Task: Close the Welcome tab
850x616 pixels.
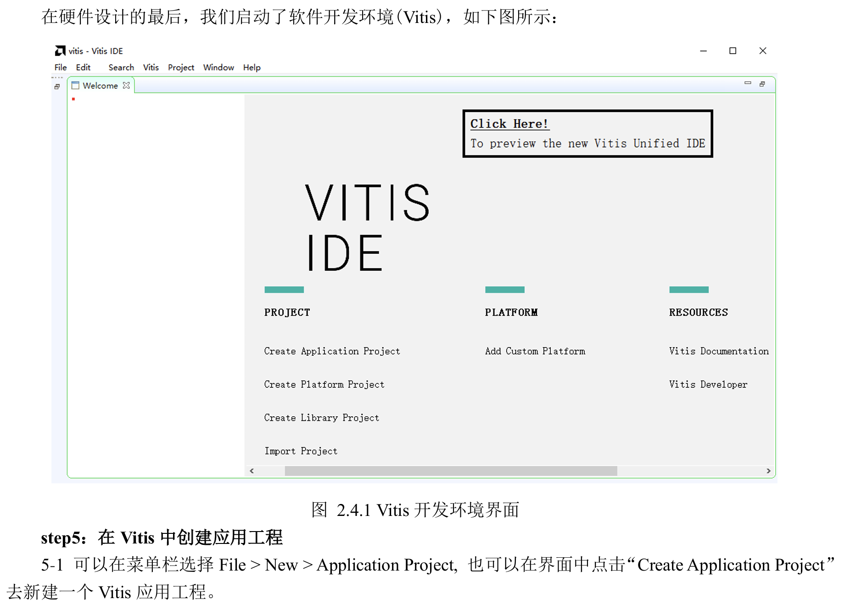Action: click(126, 85)
